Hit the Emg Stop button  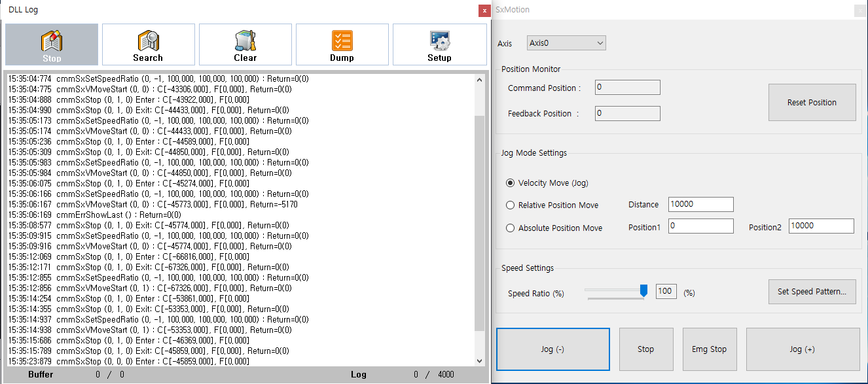coord(709,349)
